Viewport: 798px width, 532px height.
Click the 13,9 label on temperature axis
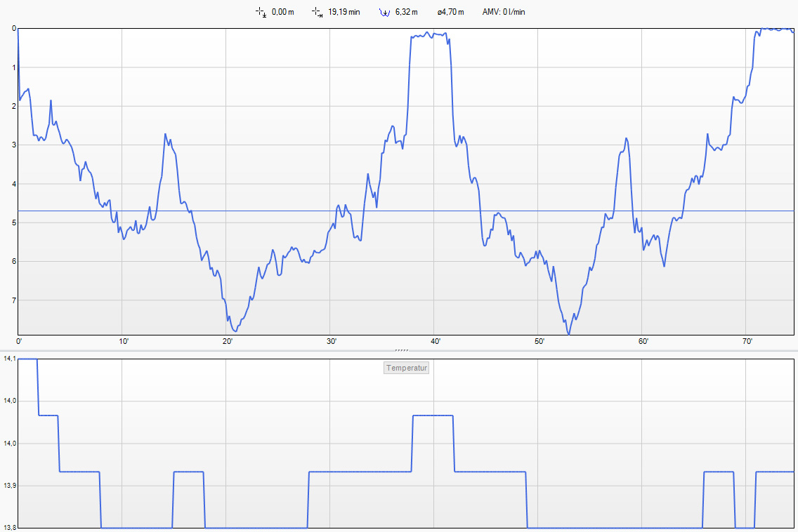coord(9,486)
